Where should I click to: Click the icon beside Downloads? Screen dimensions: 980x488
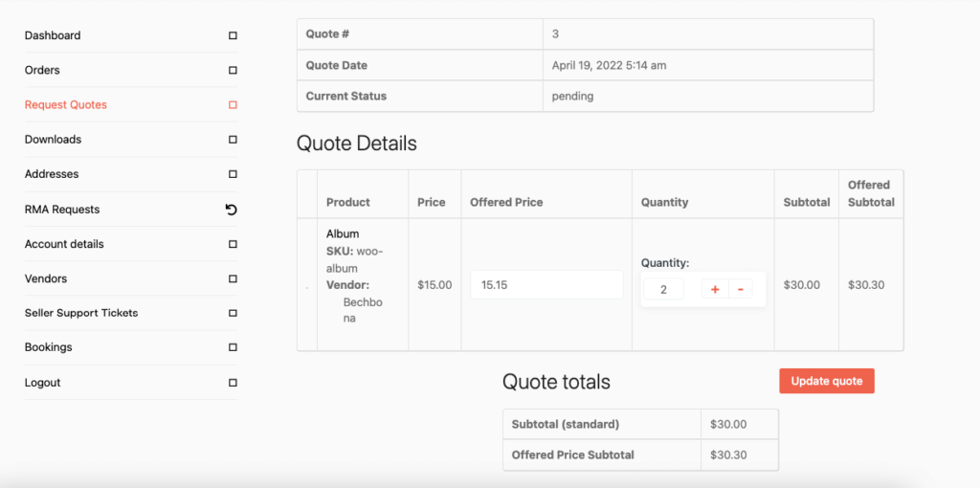[233, 140]
